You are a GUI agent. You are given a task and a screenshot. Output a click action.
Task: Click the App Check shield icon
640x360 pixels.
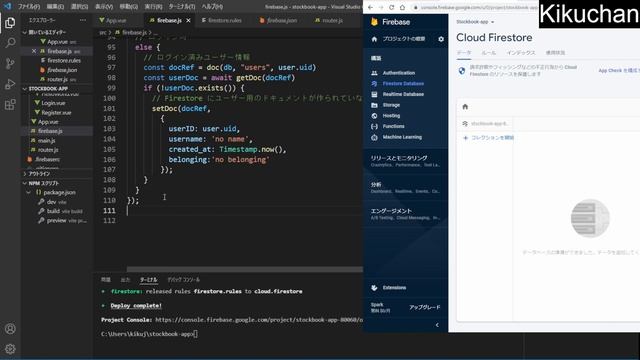(462, 71)
